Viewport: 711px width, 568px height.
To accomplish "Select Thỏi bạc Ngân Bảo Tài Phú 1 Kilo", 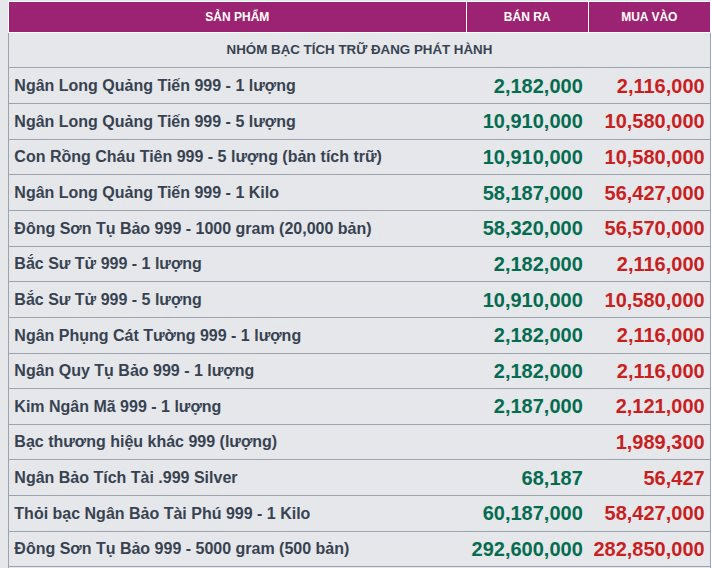I will pos(162,513).
